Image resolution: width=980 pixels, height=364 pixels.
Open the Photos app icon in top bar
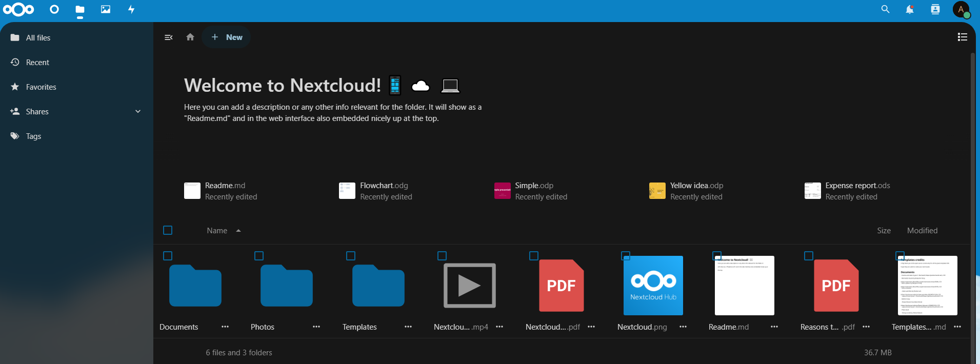[106, 9]
